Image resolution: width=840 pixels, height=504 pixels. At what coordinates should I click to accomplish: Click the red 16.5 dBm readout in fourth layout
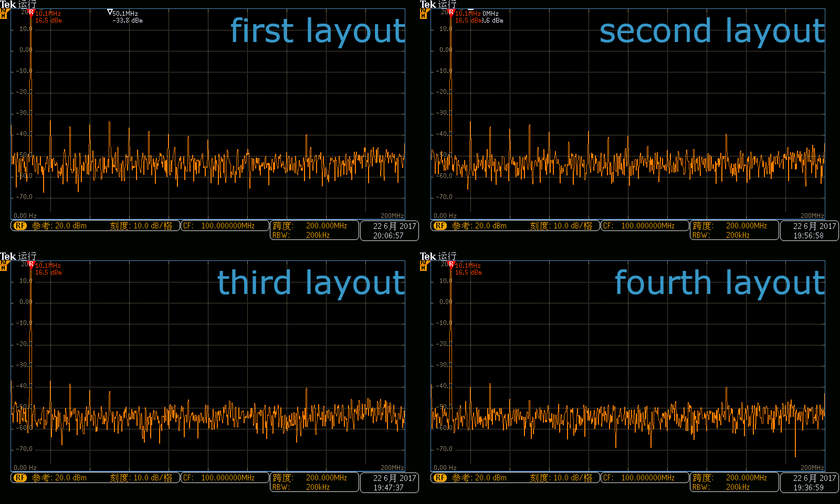pos(468,272)
